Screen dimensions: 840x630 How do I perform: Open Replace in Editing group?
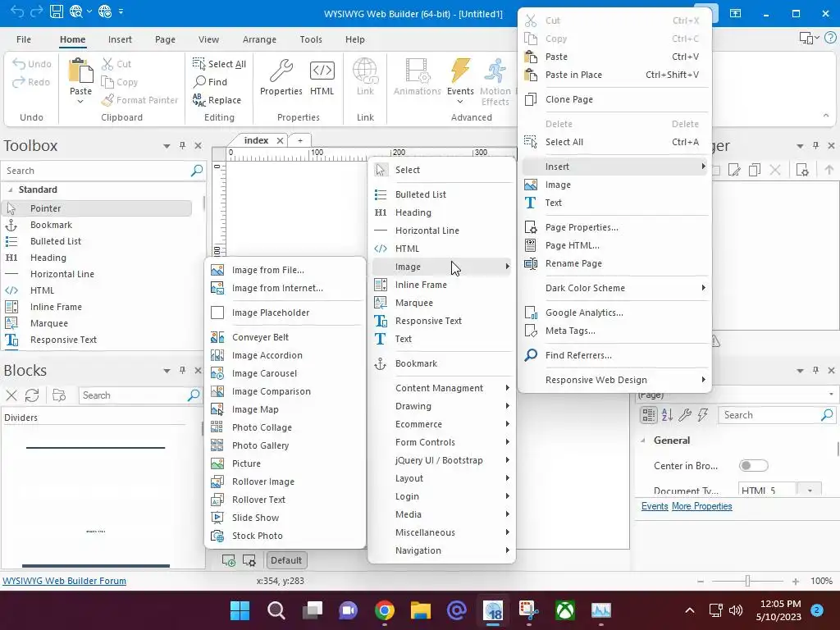coord(217,100)
